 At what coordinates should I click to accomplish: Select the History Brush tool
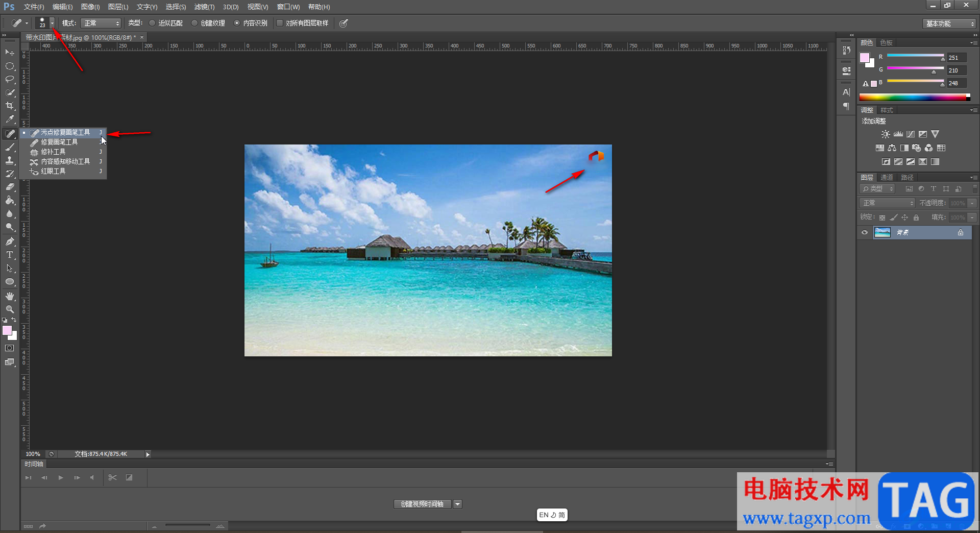(x=10, y=174)
